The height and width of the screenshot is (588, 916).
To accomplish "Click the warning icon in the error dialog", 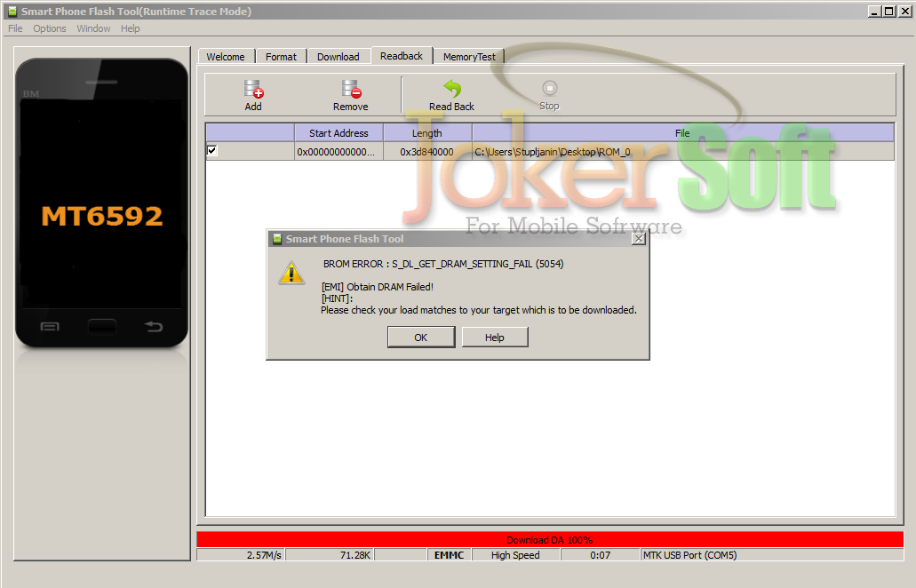I will tap(291, 274).
